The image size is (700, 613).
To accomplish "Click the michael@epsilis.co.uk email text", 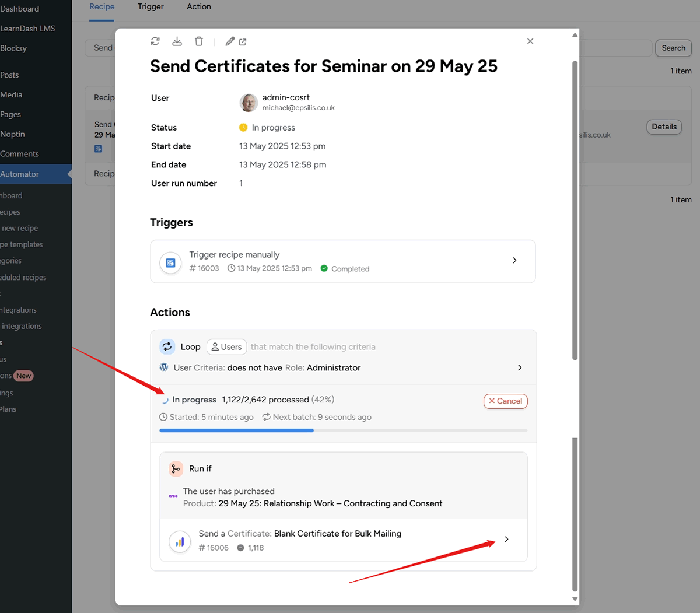I will [299, 108].
